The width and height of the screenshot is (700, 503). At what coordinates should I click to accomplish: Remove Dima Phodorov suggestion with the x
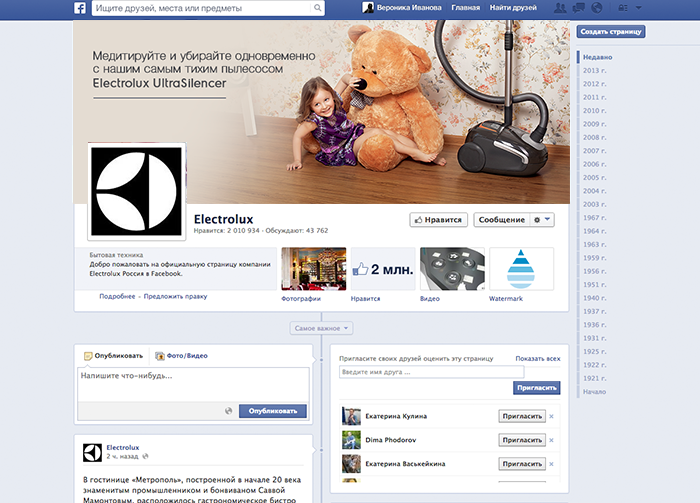point(551,440)
